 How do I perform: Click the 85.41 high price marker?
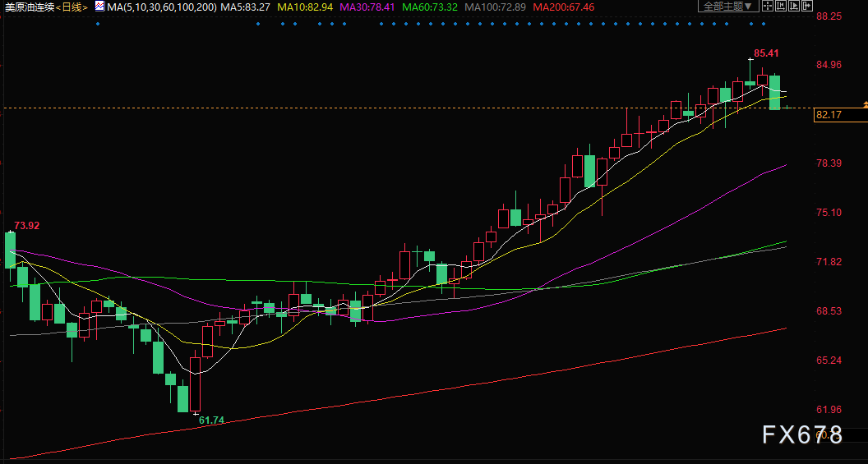click(x=766, y=53)
